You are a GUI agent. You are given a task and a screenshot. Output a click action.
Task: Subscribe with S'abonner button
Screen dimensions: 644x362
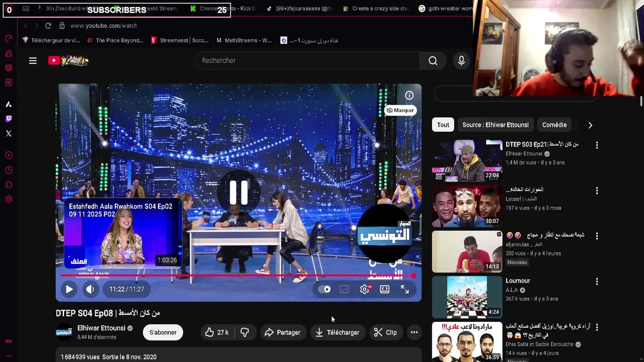[x=163, y=332]
